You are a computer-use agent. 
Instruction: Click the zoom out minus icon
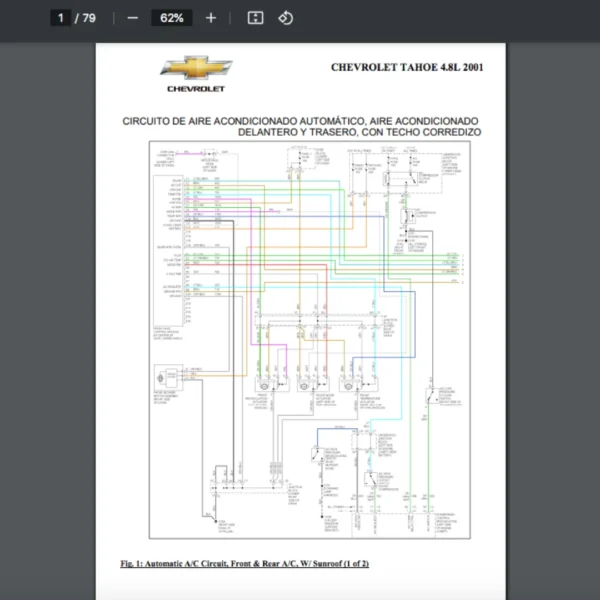point(132,18)
